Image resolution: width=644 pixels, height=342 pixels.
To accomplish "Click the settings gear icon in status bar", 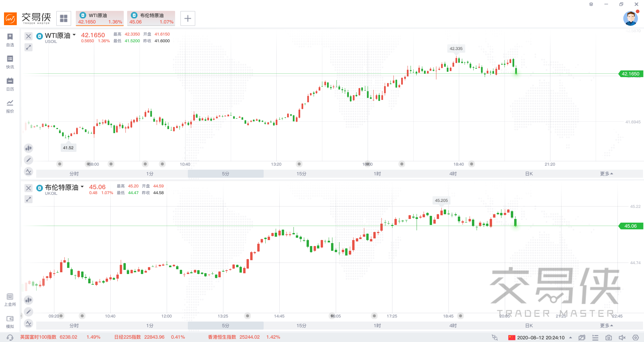I will pyautogui.click(x=636, y=338).
